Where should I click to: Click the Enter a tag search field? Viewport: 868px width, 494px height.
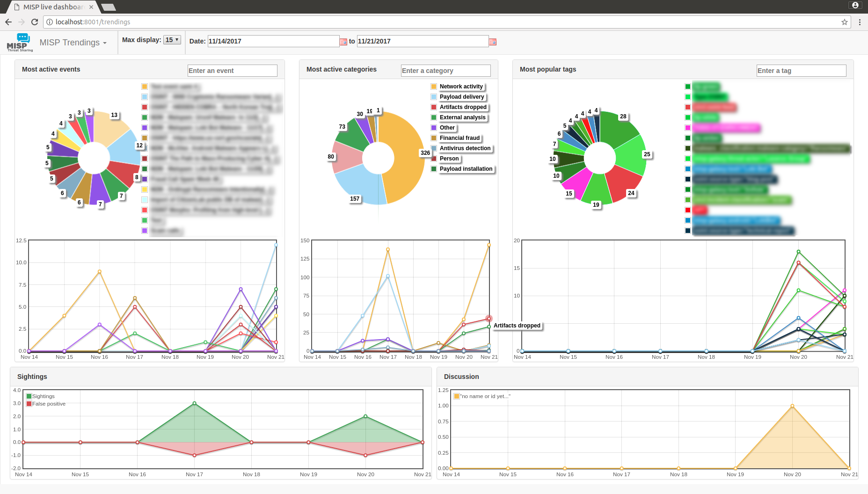coord(801,70)
